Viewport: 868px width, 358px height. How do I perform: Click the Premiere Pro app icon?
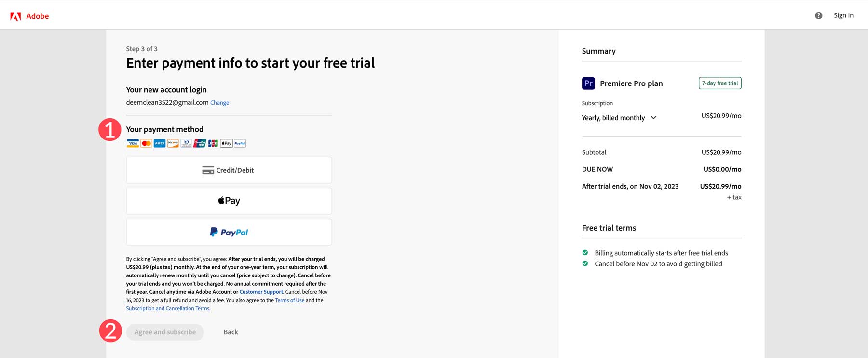pos(588,83)
